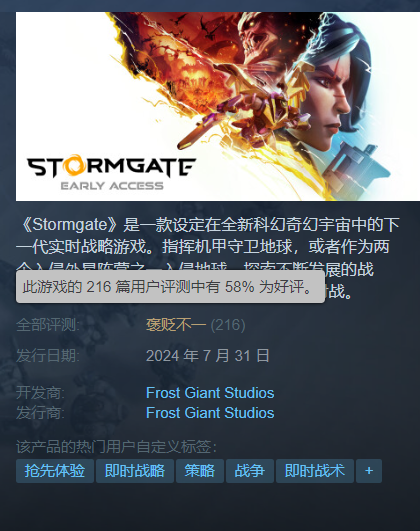Open the 褒贬不一 review summary
420x531 pixels.
pos(175,325)
